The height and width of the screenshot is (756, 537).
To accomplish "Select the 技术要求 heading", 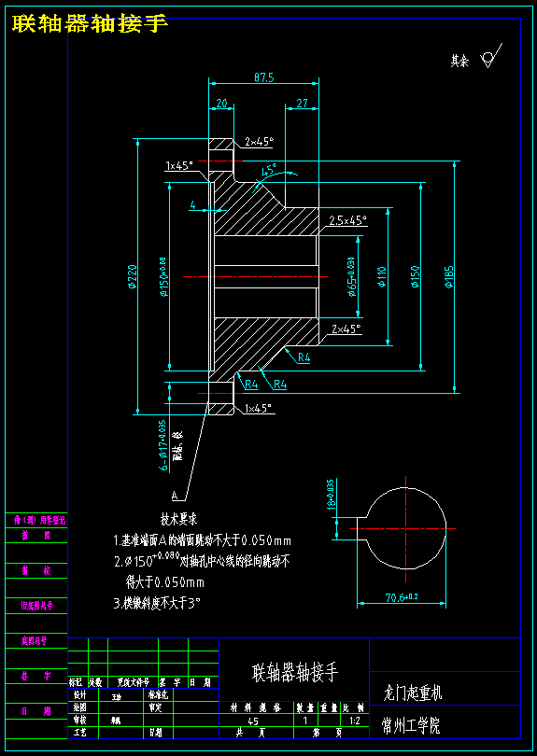I will [178, 520].
